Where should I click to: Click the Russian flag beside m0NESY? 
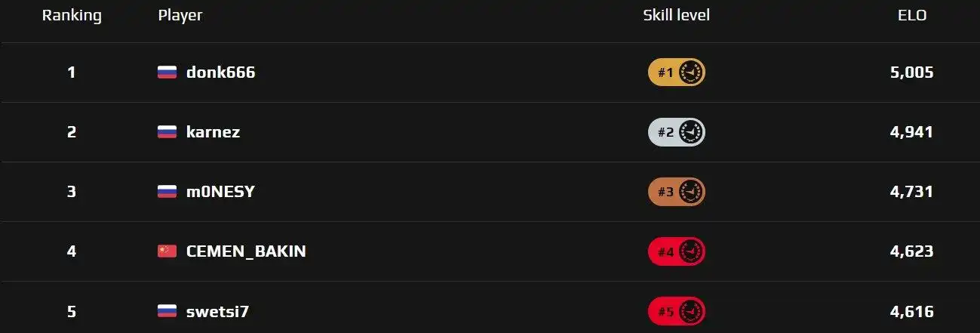click(x=167, y=192)
